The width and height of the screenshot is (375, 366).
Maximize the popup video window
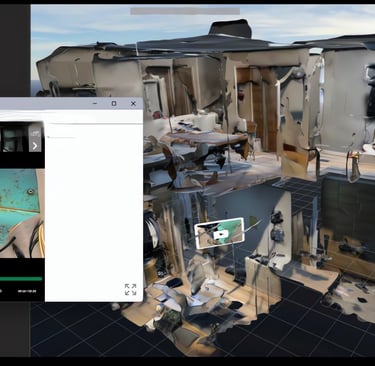point(114,104)
